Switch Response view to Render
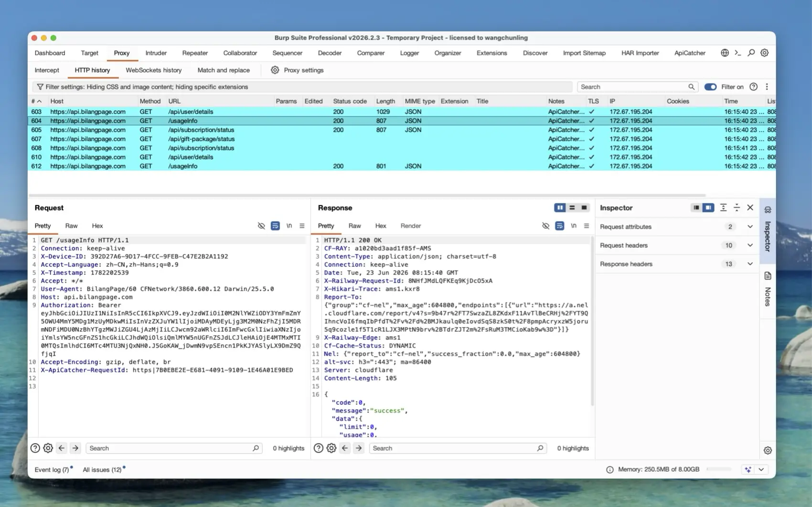Image resolution: width=812 pixels, height=507 pixels. point(411,226)
